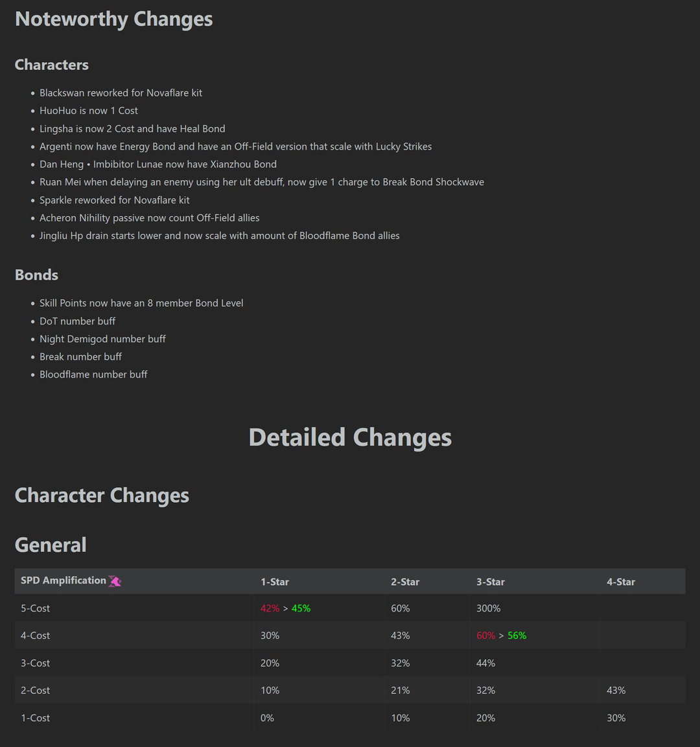The width and height of the screenshot is (700, 747).
Task: Select the 300% cell in 5-Cost row
Action: point(488,608)
